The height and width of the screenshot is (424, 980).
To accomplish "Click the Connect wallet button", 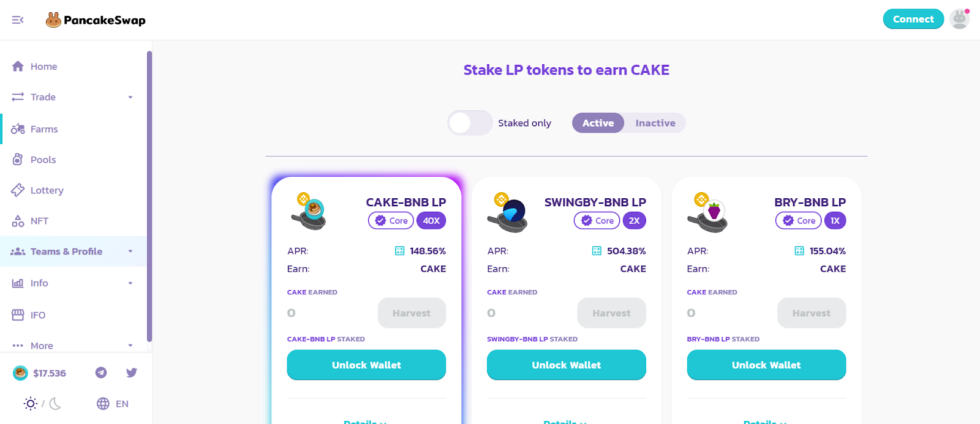I will click(913, 19).
